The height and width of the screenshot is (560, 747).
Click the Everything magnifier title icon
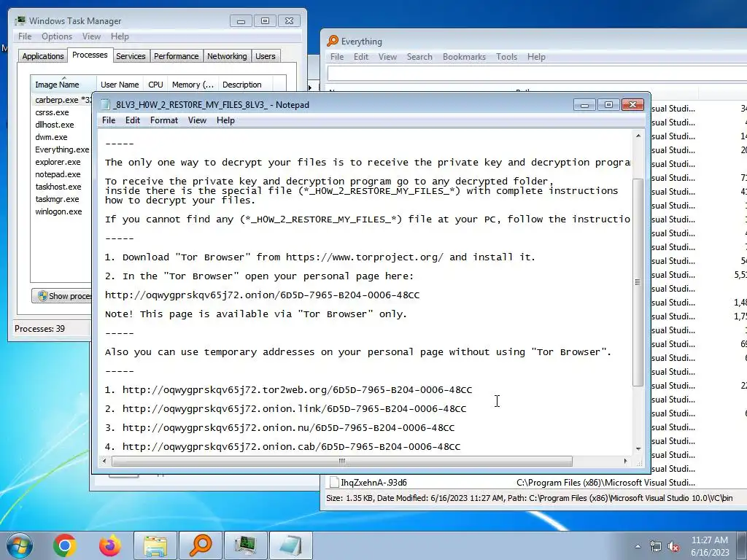coord(333,41)
